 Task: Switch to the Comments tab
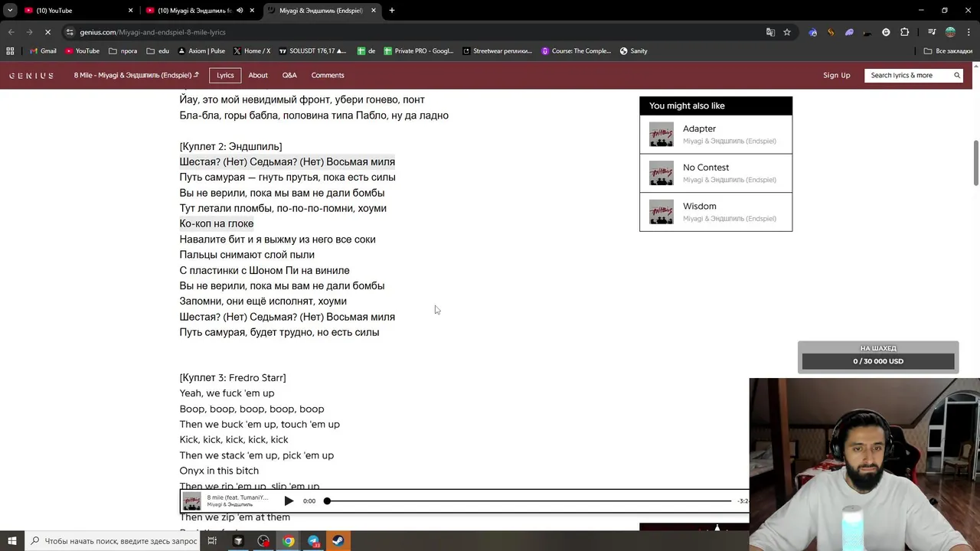328,75
